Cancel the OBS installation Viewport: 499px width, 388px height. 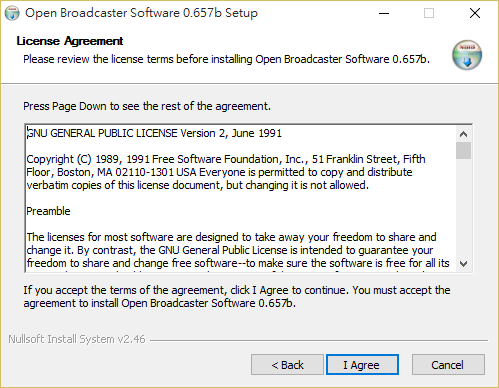(448, 365)
